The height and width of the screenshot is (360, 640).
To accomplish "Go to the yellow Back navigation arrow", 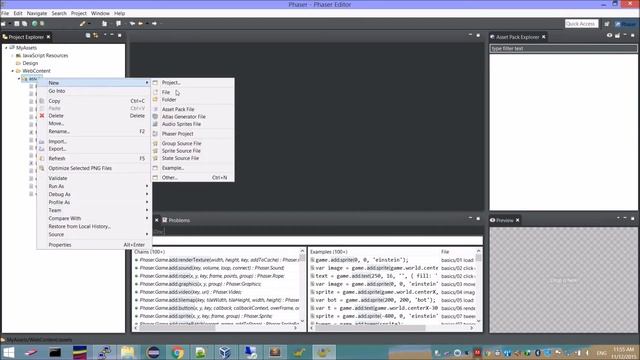I will point(141,24).
